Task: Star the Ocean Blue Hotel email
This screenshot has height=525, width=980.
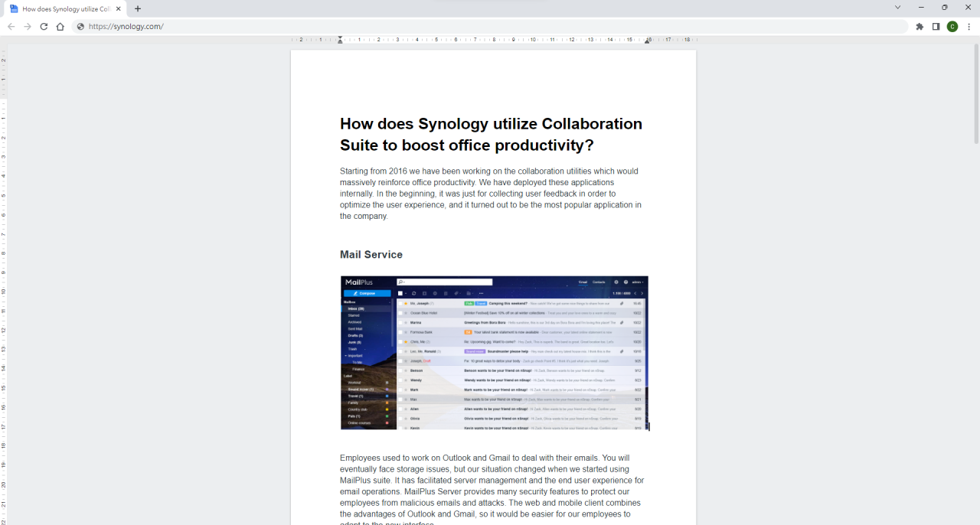Action: click(405, 313)
